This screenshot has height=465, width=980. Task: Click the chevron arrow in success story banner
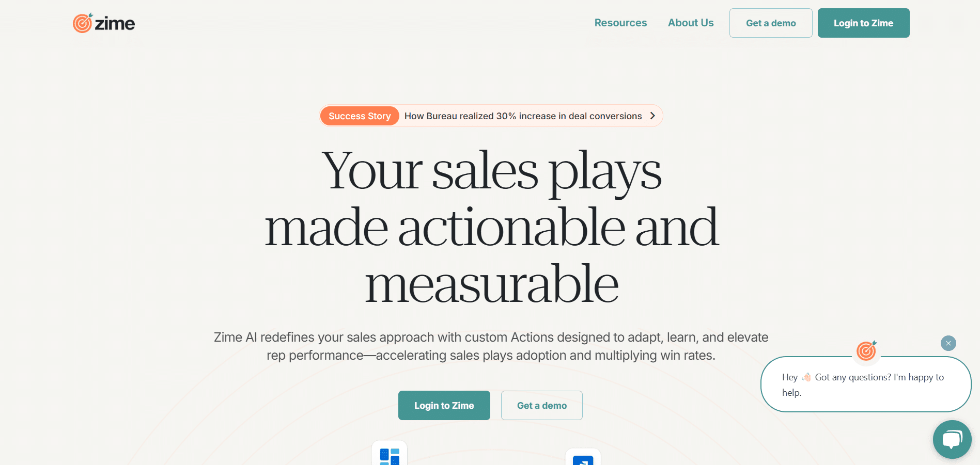click(652, 116)
